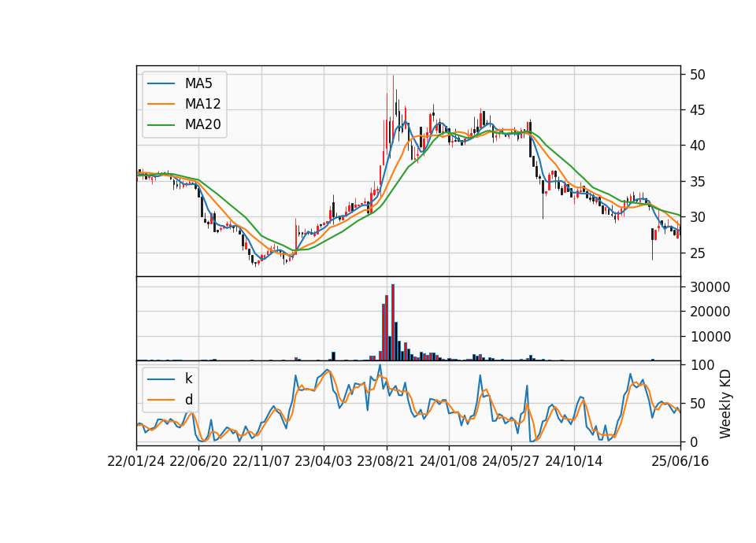Click the MA20 legend label

(202, 124)
